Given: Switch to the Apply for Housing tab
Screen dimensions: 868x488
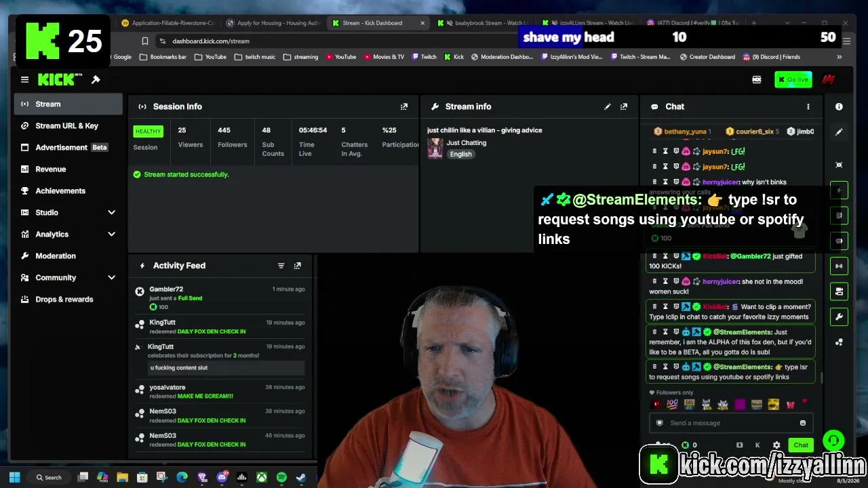Looking at the screenshot, I should [273, 23].
